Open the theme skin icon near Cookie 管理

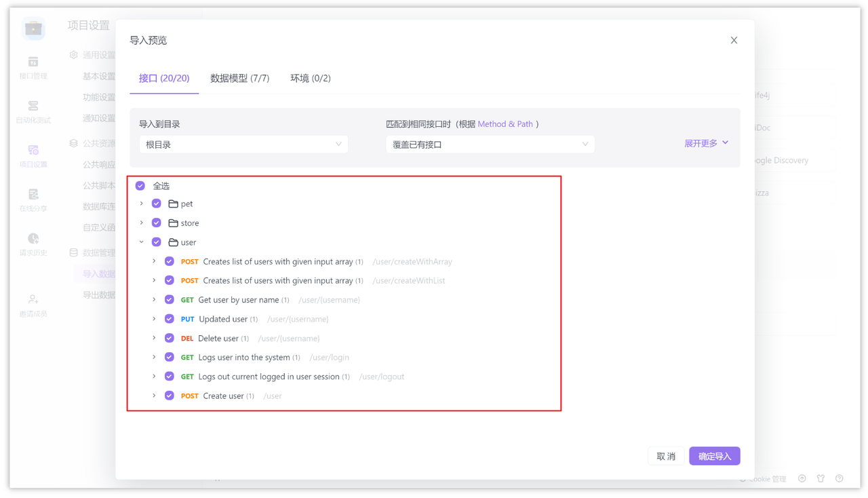[821, 478]
